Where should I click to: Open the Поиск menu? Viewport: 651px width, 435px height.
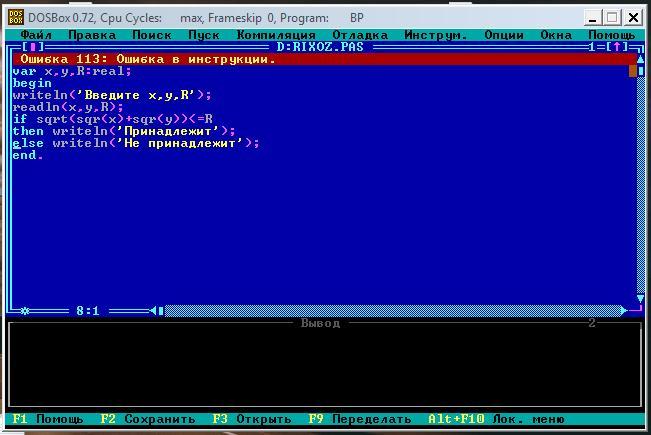pyautogui.click(x=152, y=35)
